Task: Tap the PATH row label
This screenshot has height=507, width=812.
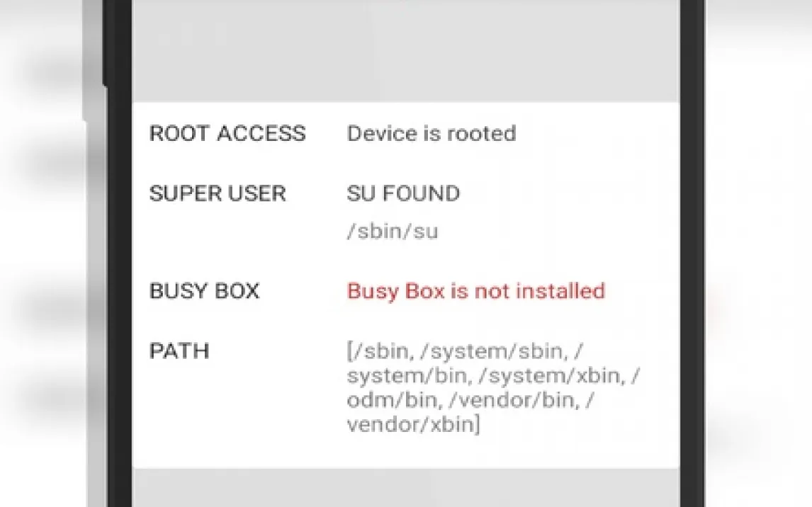Action: [x=179, y=351]
